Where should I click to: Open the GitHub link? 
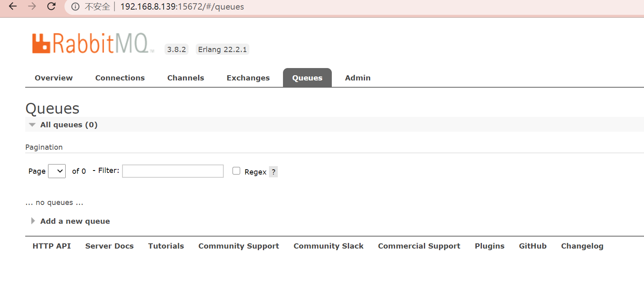pos(533,246)
